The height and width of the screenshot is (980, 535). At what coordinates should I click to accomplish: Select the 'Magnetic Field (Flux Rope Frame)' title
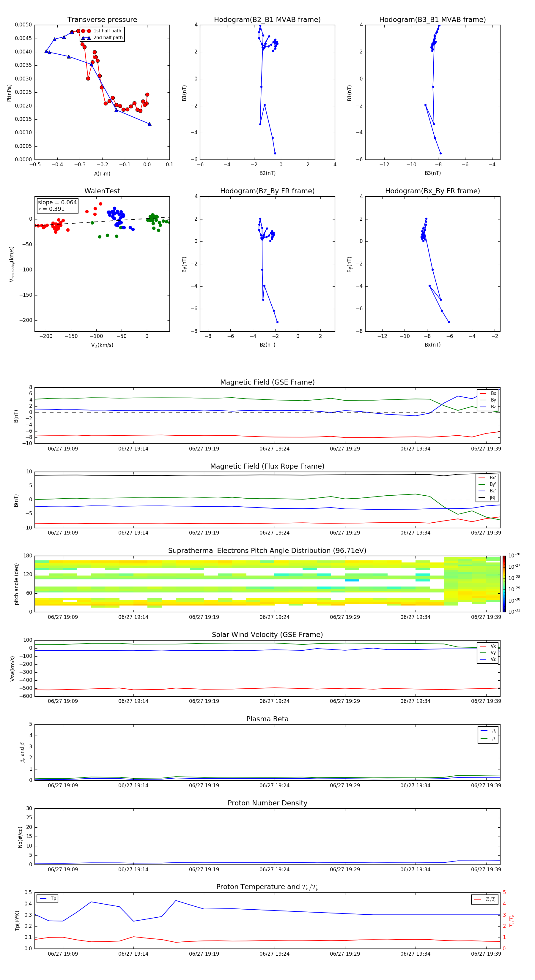pyautogui.click(x=267, y=467)
